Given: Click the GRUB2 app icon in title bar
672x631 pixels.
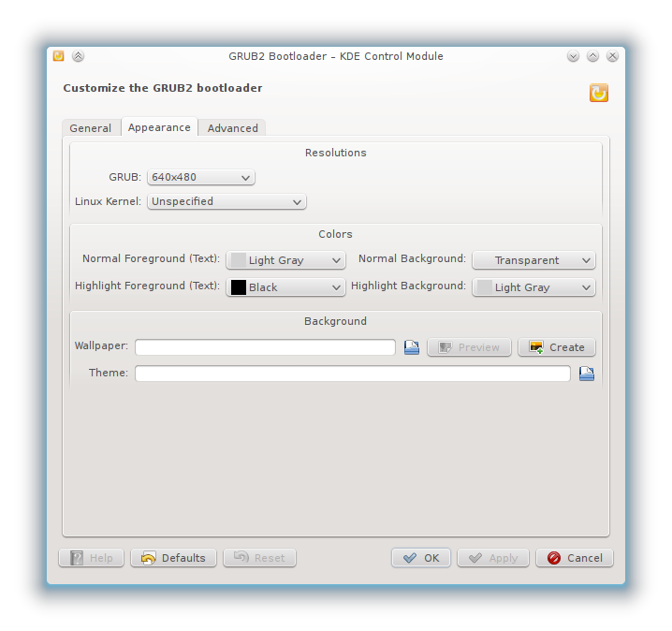Looking at the screenshot, I should (x=58, y=56).
